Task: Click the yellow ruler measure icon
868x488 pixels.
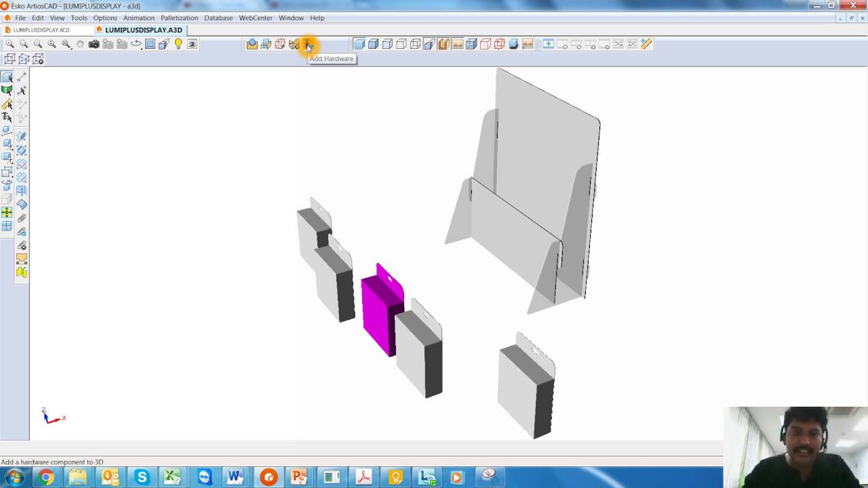Action: coord(646,44)
